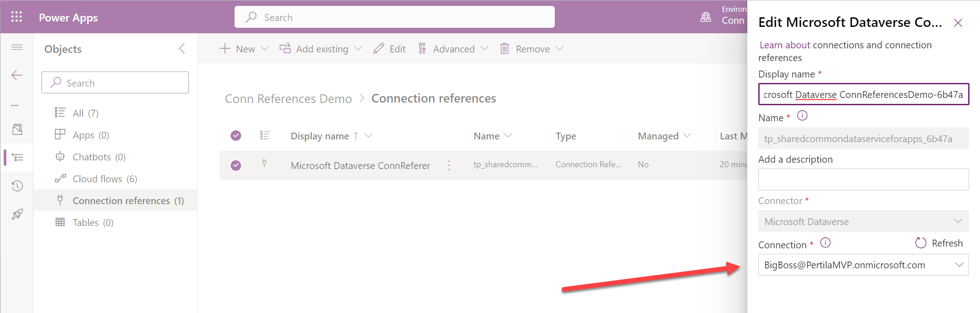This screenshot has height=313, width=980.
Task: Click the info icon next to Name
Action: [x=802, y=116]
